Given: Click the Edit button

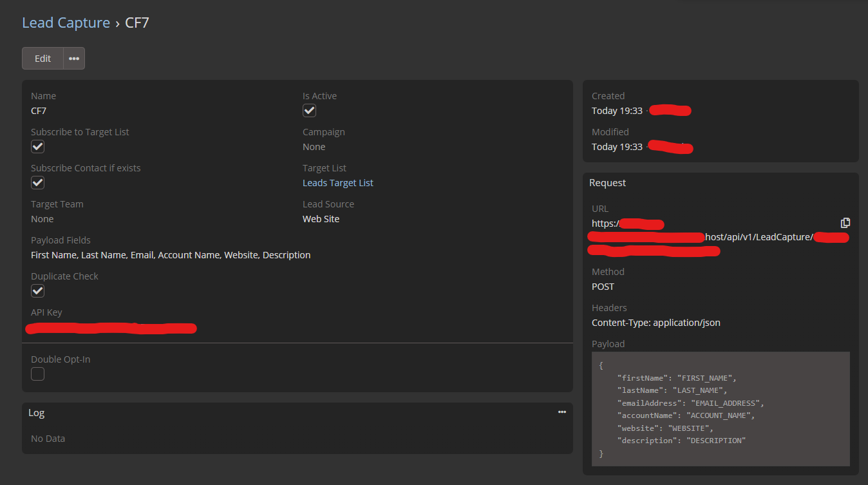Looking at the screenshot, I should (42, 58).
